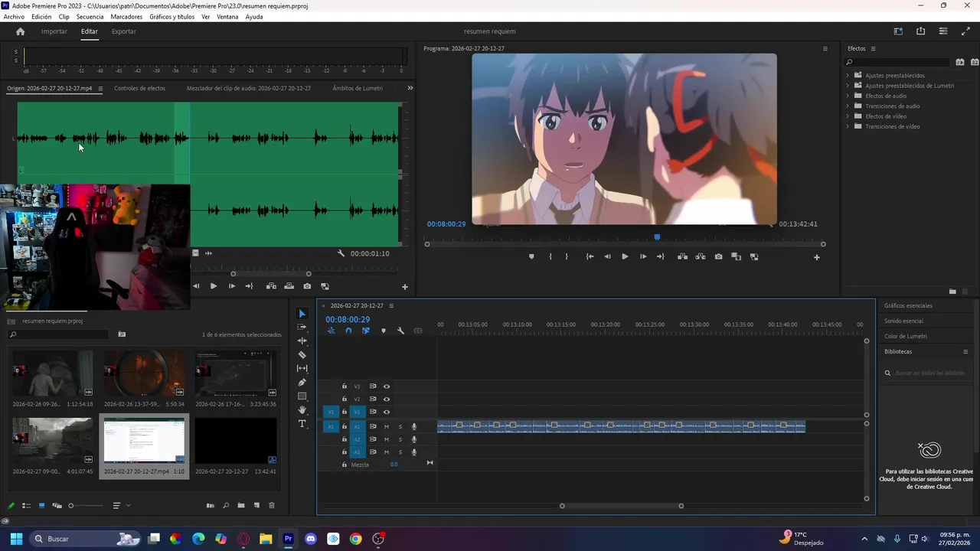Image resolution: width=980 pixels, height=551 pixels.
Task: Select the Razor tool
Action: pyautogui.click(x=302, y=354)
